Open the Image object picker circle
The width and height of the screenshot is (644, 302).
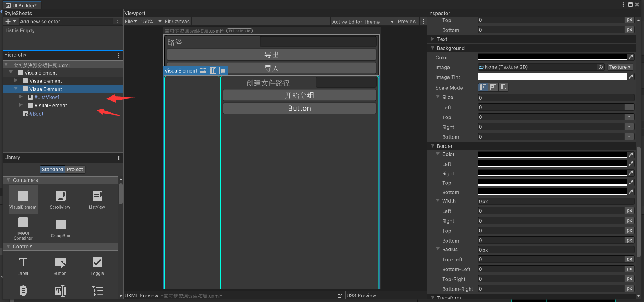coord(601,67)
